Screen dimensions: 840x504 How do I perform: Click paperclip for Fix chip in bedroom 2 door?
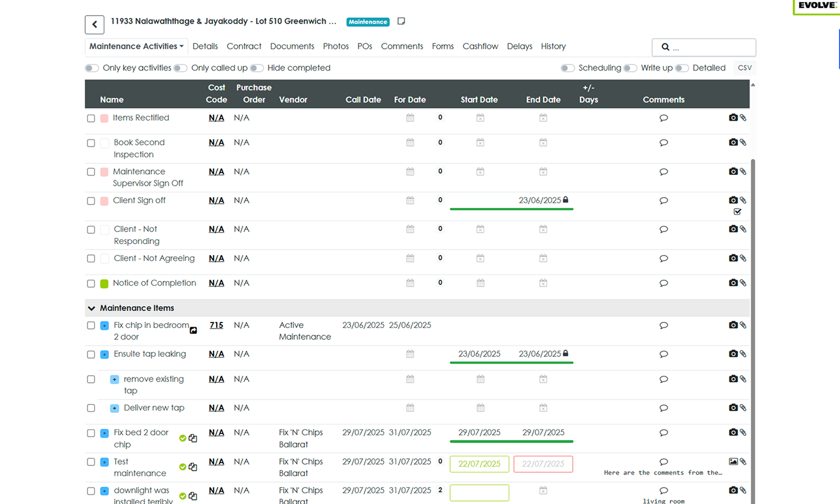(743, 325)
